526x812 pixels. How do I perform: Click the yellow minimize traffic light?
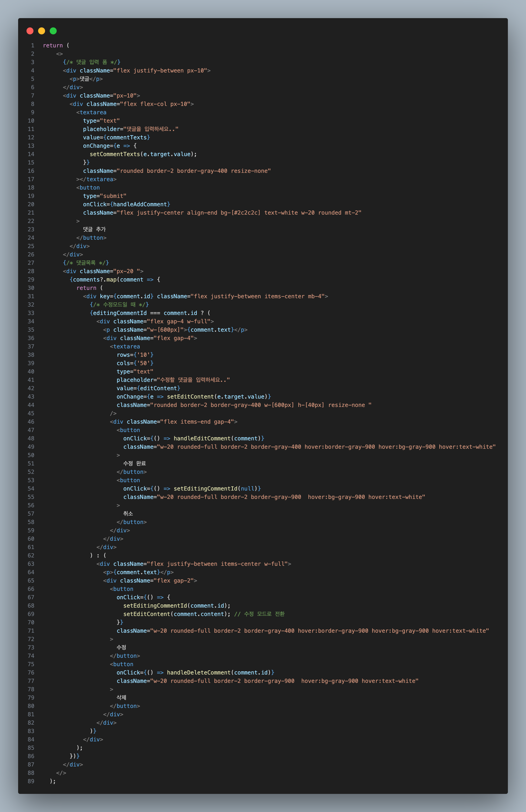[42, 31]
